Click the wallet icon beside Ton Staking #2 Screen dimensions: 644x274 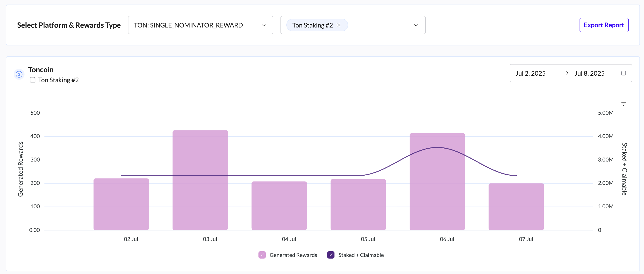[32, 80]
